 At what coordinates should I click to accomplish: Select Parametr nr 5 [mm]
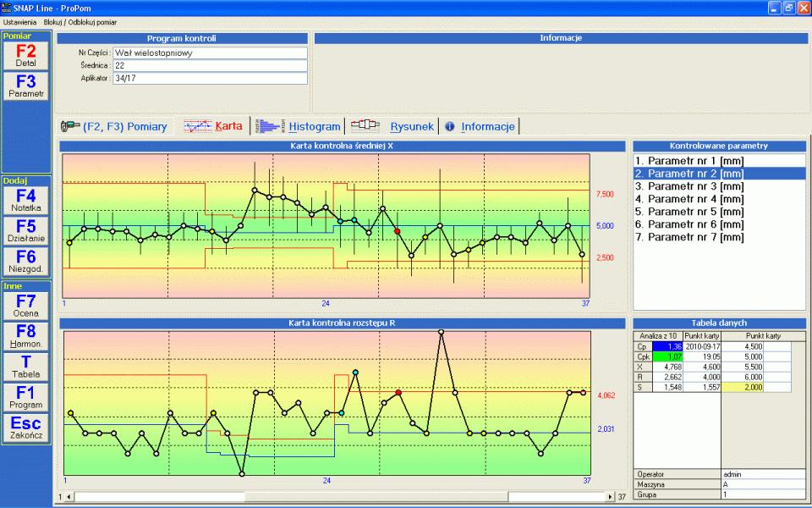tap(719, 212)
